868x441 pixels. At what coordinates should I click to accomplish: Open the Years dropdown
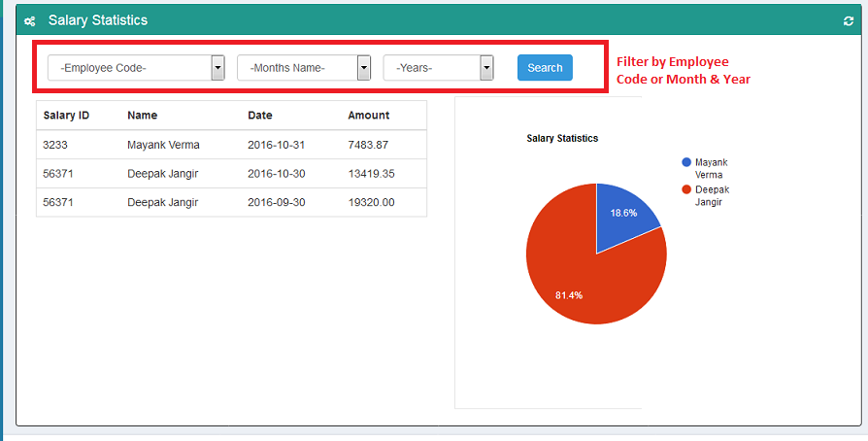[x=439, y=68]
